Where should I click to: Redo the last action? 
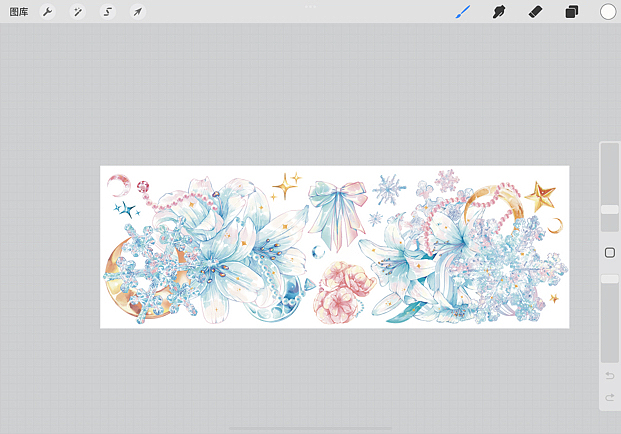point(610,397)
